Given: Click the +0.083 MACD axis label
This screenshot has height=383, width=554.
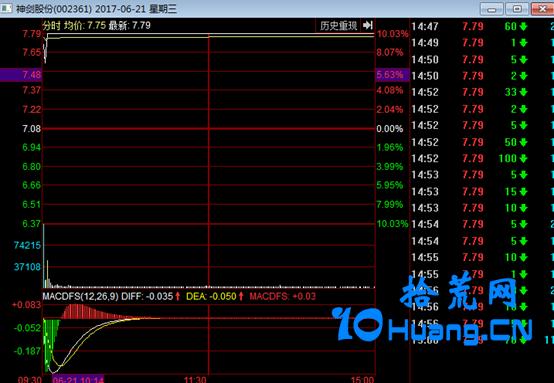Looking at the screenshot, I should click(26, 305).
